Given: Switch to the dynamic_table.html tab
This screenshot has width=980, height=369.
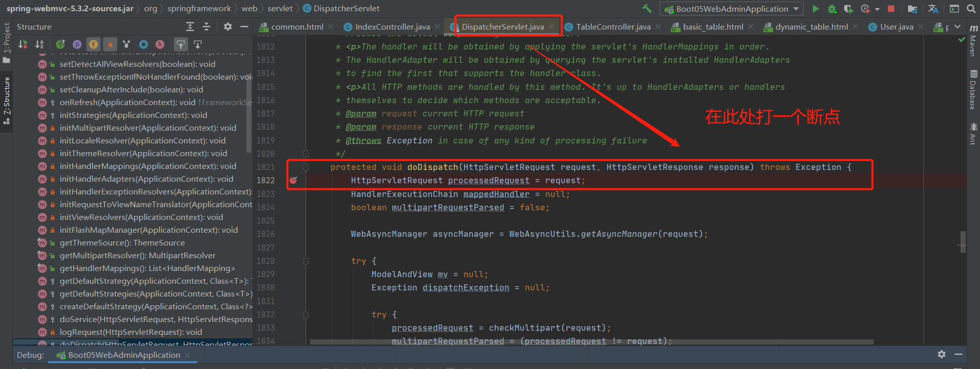Looking at the screenshot, I should click(x=811, y=27).
